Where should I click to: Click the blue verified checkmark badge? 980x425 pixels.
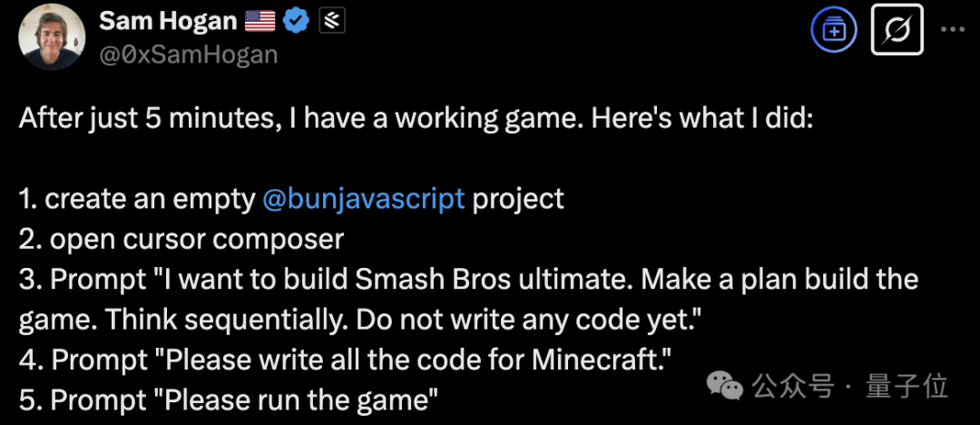pos(296,20)
